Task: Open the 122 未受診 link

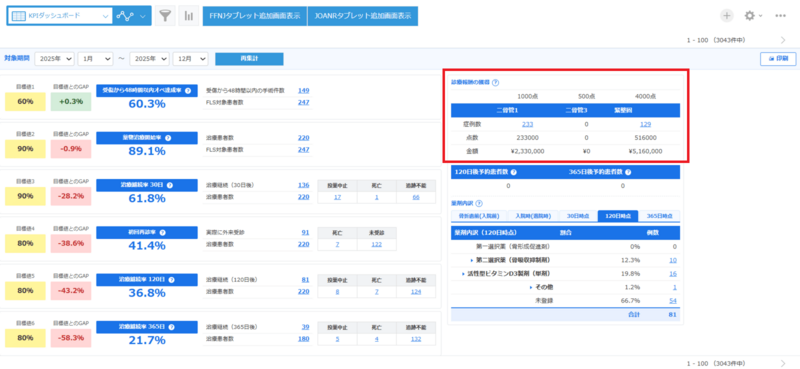Action: pyautogui.click(x=377, y=244)
